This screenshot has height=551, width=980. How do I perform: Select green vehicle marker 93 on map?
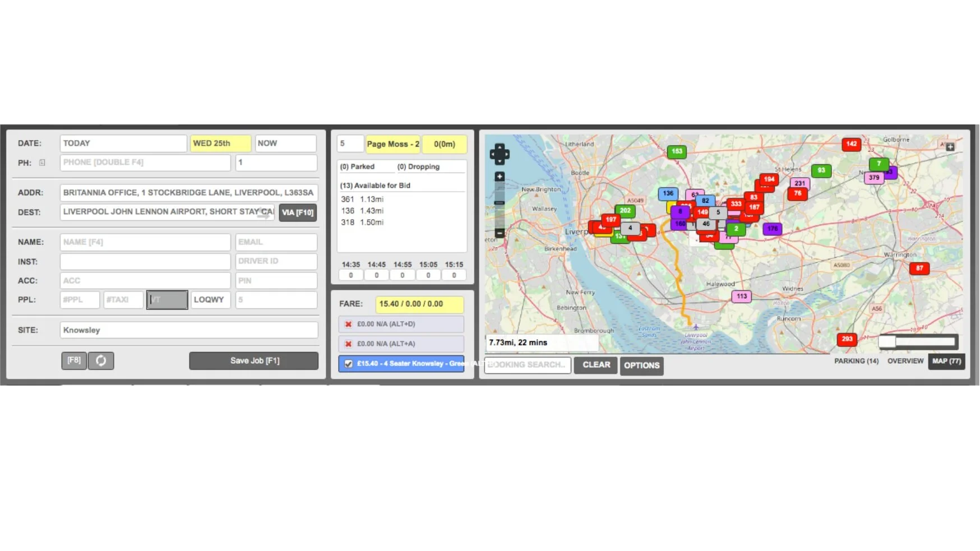pyautogui.click(x=821, y=170)
